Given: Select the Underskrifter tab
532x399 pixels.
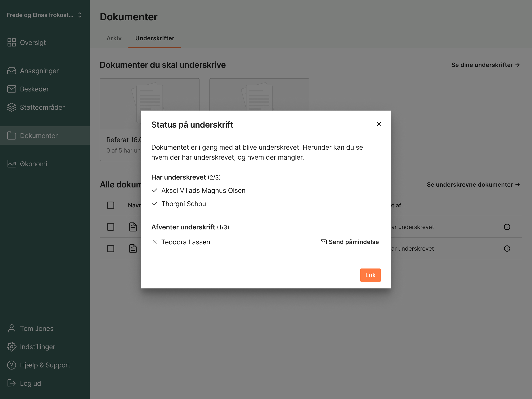Looking at the screenshot, I should click(155, 38).
